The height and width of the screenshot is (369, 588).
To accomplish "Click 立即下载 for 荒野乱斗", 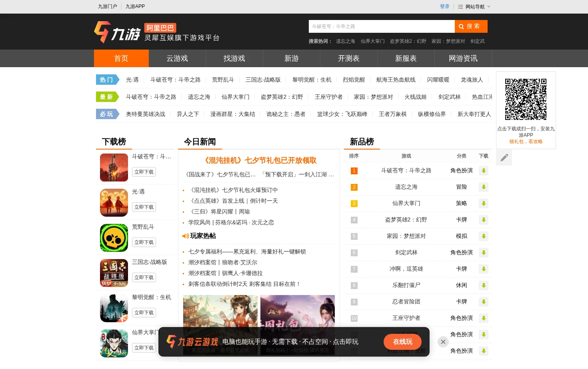I will tap(144, 242).
